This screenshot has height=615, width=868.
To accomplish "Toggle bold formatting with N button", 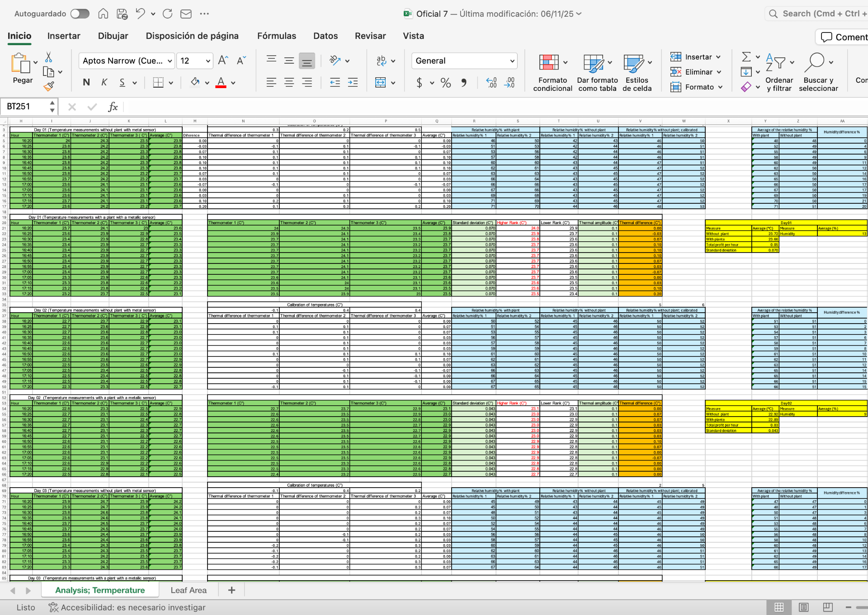I will click(86, 83).
